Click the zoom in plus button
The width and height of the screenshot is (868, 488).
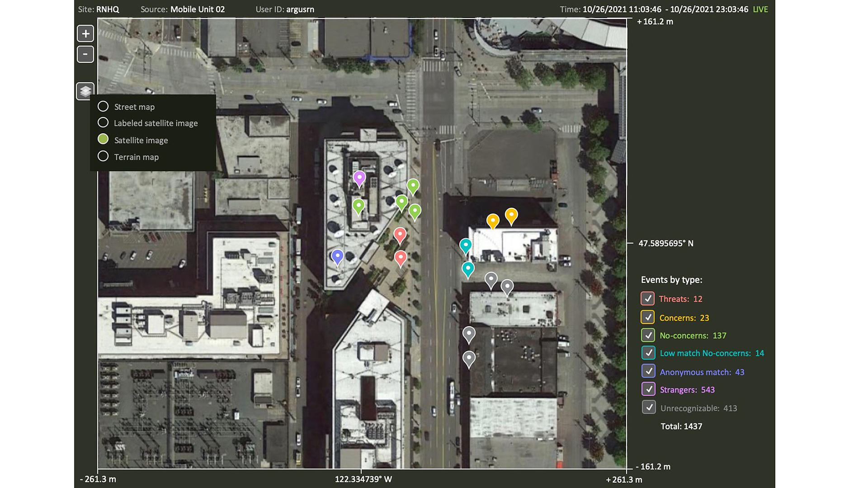(x=85, y=33)
